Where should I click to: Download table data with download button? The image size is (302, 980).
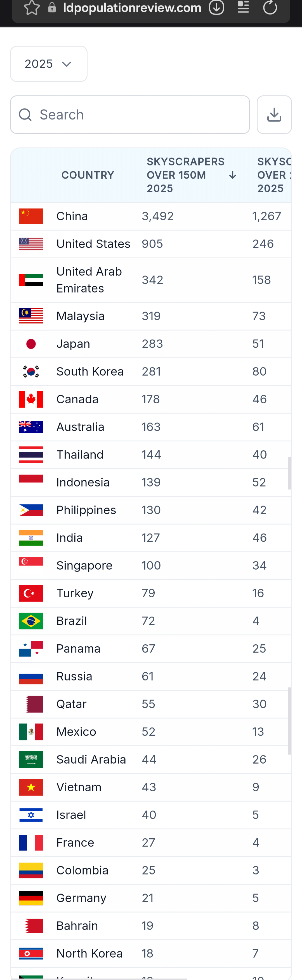274,114
